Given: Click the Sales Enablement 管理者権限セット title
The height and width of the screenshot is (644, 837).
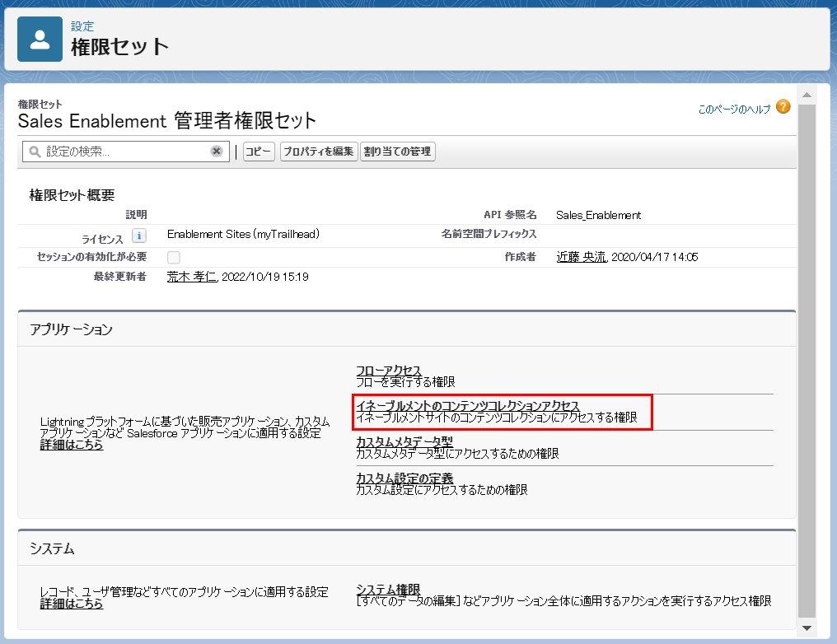Looking at the screenshot, I should point(167,121).
